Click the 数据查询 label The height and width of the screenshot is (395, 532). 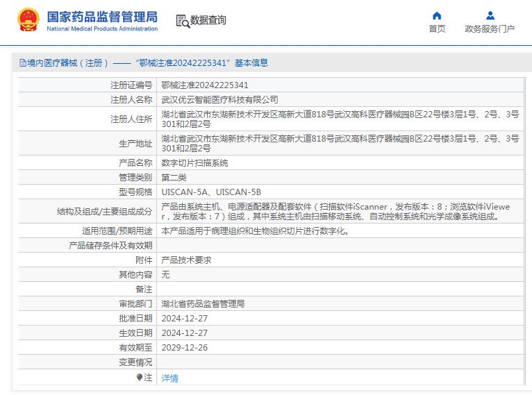208,20
